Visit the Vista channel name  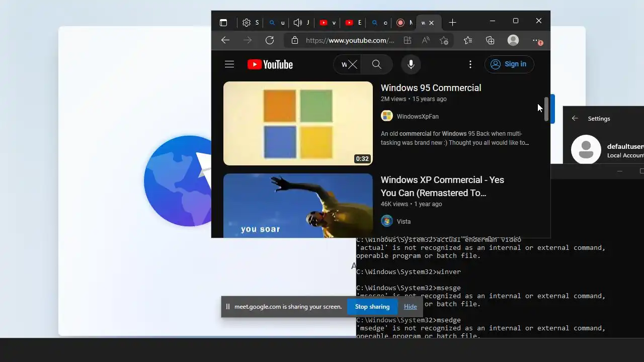click(x=404, y=221)
